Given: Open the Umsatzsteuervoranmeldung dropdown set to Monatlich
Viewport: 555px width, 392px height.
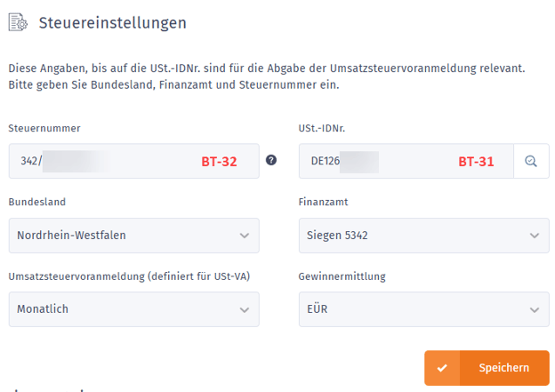Looking at the screenshot, I should (133, 309).
